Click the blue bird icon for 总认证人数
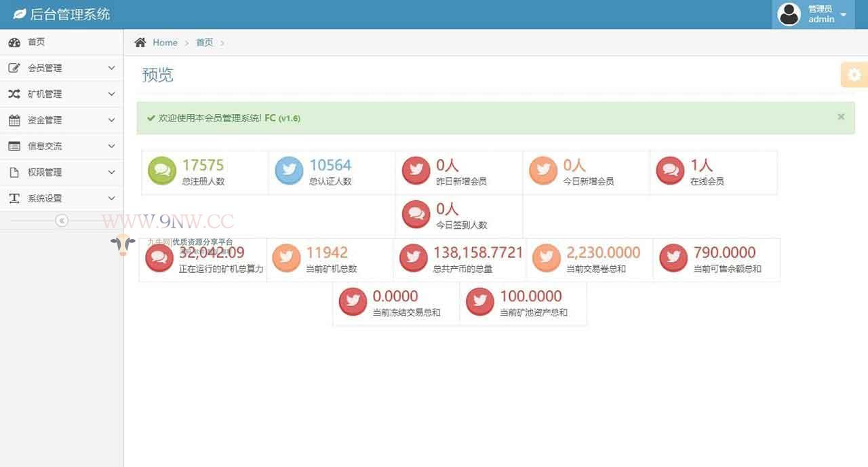 point(289,171)
